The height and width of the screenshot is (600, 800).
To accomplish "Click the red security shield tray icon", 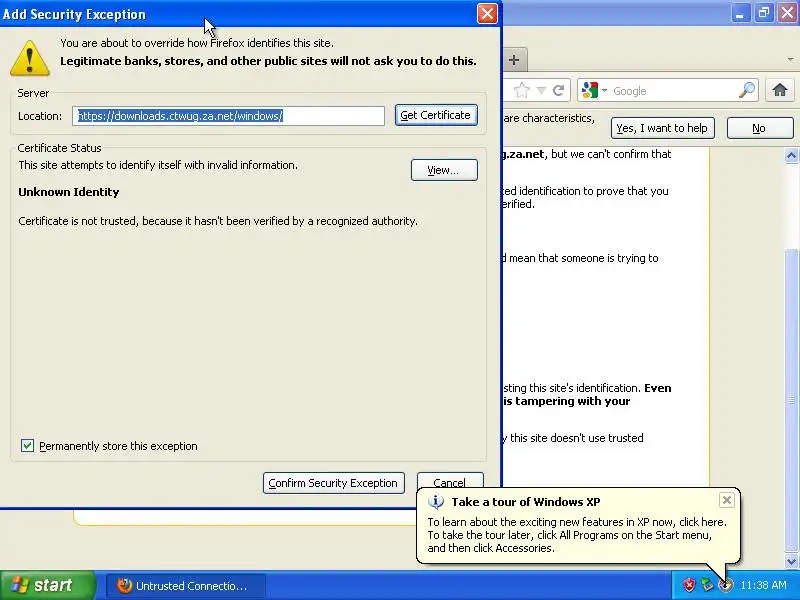I will (689, 585).
